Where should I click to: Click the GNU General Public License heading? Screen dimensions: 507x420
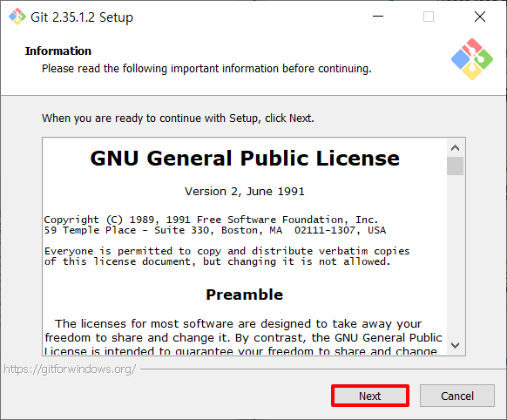[x=245, y=158]
